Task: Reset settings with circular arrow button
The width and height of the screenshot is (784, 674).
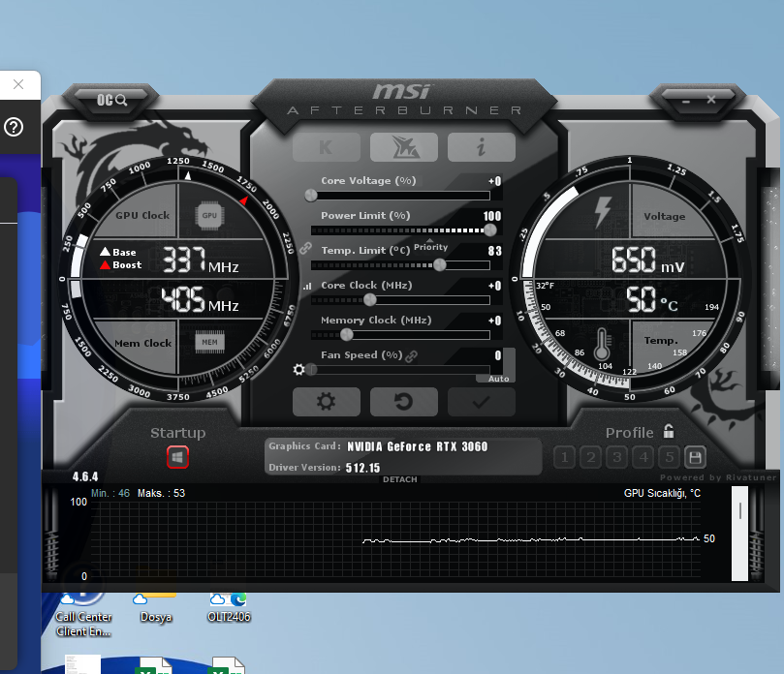Action: pyautogui.click(x=403, y=402)
